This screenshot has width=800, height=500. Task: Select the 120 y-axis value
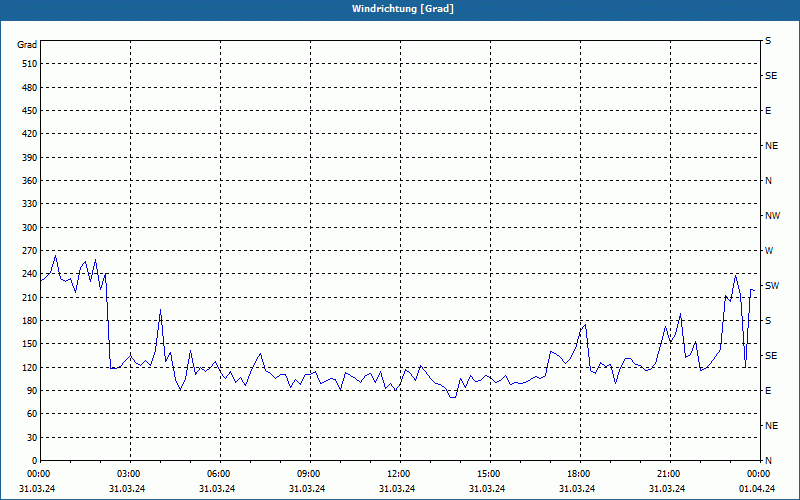[x=30, y=367]
